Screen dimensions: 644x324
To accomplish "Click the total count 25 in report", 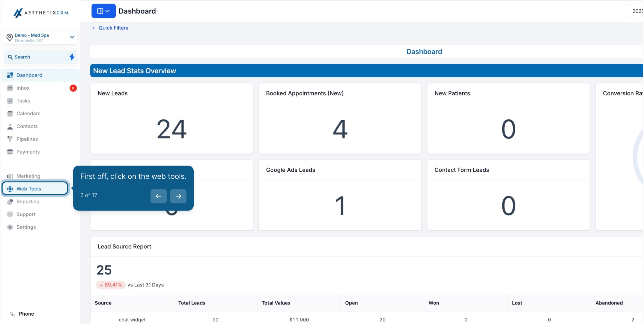I will pyautogui.click(x=104, y=270).
